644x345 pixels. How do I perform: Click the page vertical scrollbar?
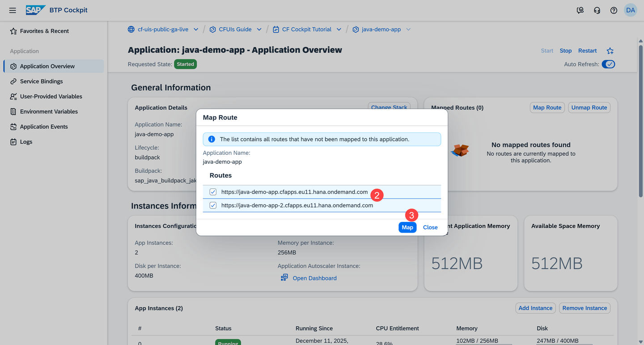640,121
